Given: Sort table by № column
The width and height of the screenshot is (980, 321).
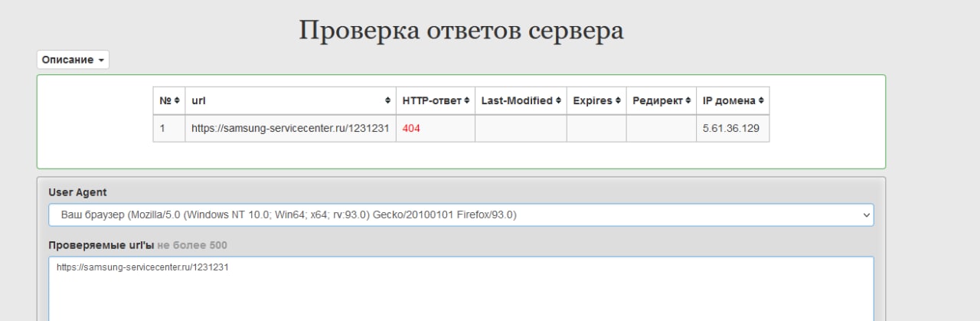Looking at the screenshot, I should [169, 100].
